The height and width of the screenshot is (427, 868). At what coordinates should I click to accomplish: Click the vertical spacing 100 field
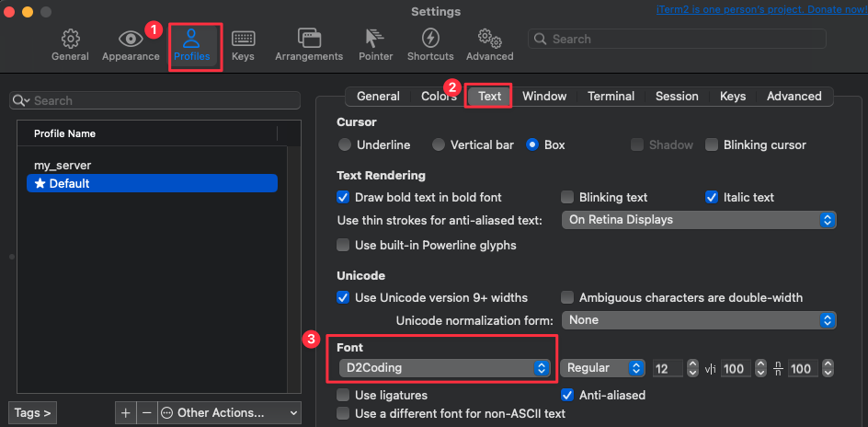(x=804, y=368)
